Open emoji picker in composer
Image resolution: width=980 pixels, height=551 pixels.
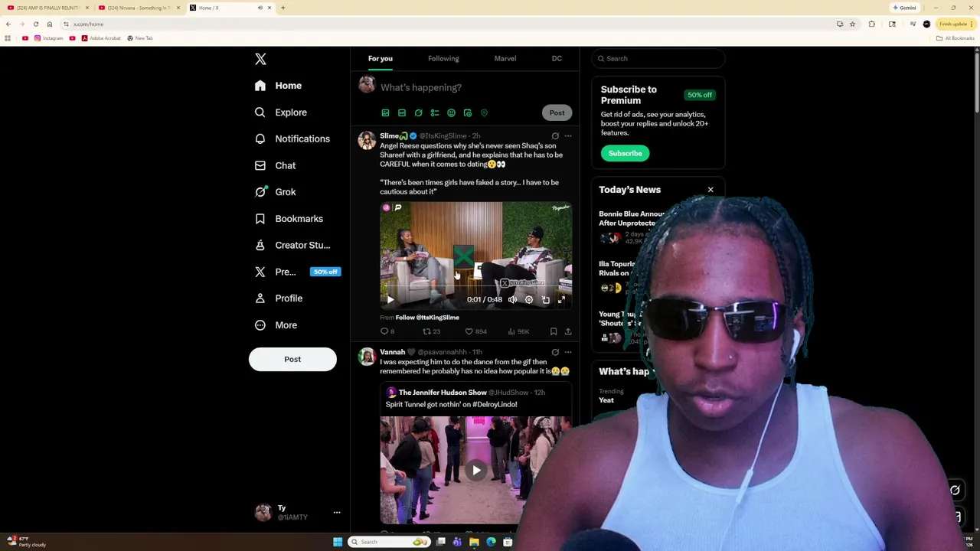tap(451, 113)
